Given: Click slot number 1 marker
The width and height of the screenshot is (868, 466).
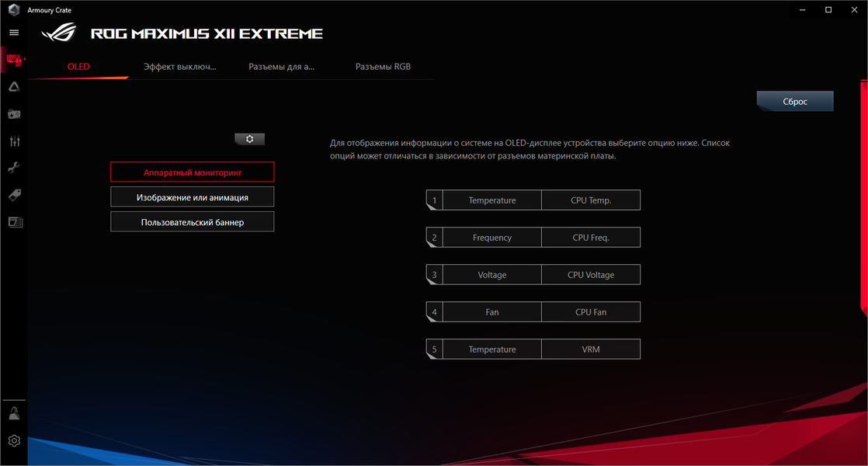Looking at the screenshot, I should point(435,200).
